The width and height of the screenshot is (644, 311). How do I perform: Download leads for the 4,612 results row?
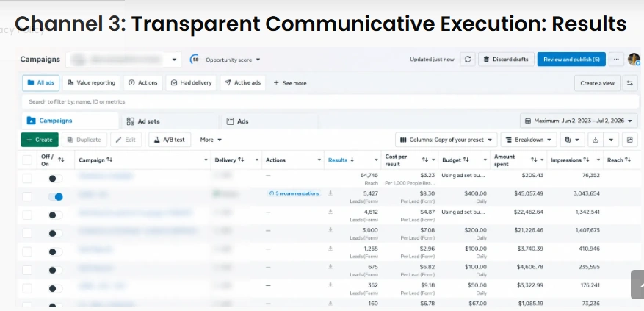click(x=330, y=212)
